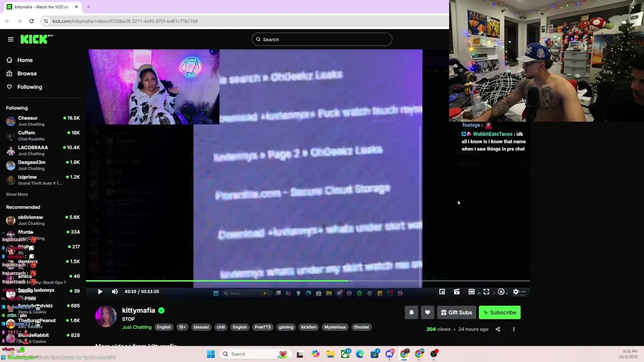Image resolution: width=644 pixels, height=362 pixels.
Task: Click the browser address bar URL
Action: click(x=125, y=21)
